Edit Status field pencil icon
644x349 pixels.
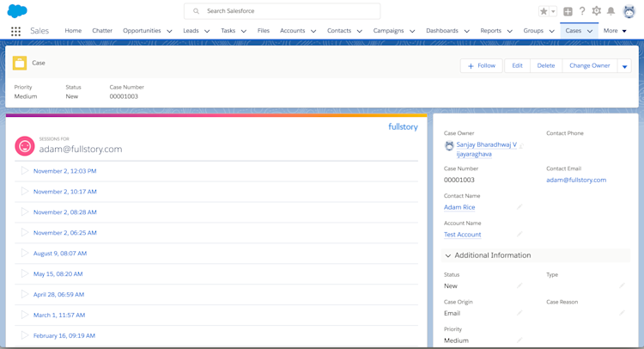pyautogui.click(x=519, y=285)
